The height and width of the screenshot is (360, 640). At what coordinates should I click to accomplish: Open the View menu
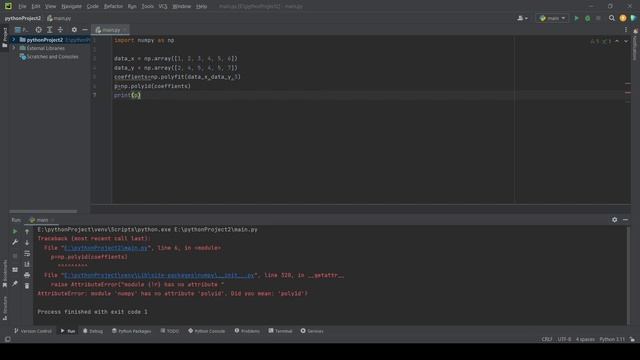(50, 7)
